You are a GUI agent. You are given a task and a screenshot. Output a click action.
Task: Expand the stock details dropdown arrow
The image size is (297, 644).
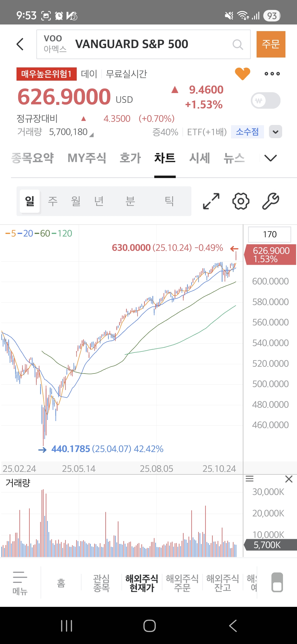click(275, 132)
